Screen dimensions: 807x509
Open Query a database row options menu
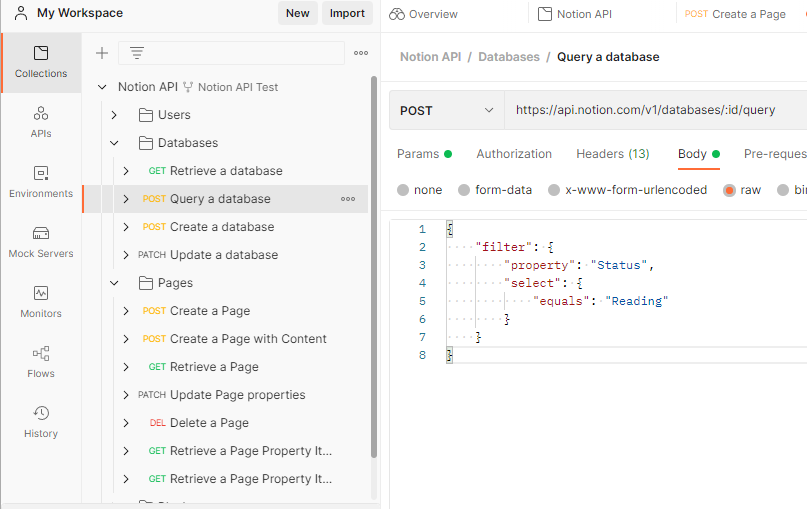[348, 199]
